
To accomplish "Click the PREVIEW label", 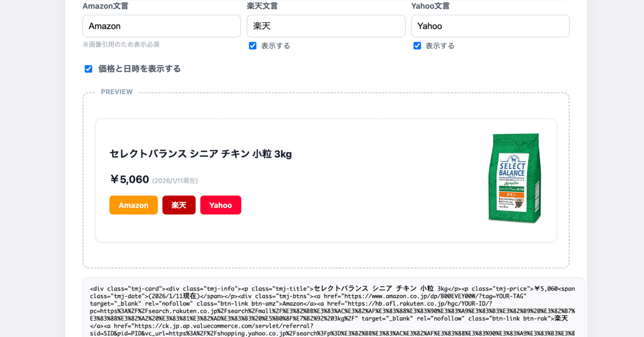I will 117,92.
